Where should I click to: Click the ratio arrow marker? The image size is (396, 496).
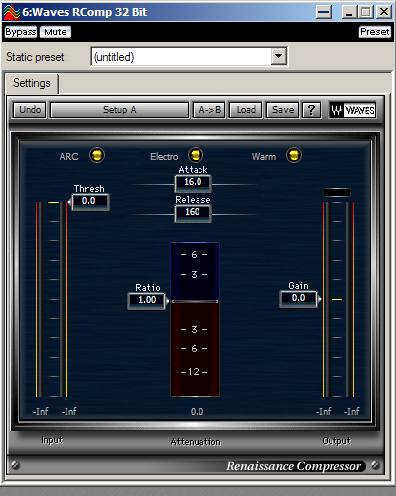tap(167, 301)
